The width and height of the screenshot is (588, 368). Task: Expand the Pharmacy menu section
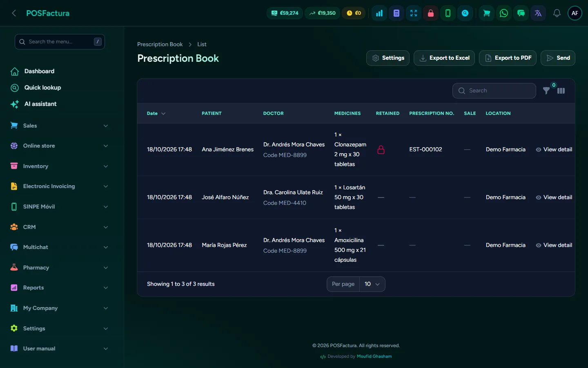(59, 267)
